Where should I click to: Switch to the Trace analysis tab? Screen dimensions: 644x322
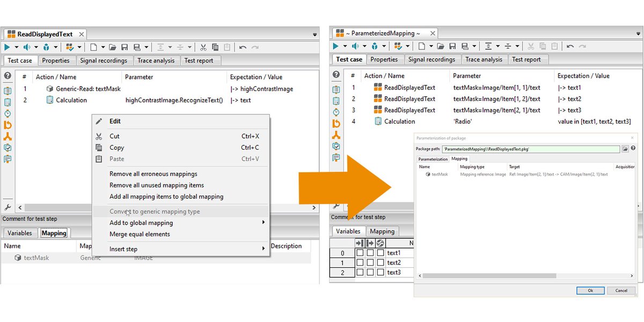(x=156, y=61)
